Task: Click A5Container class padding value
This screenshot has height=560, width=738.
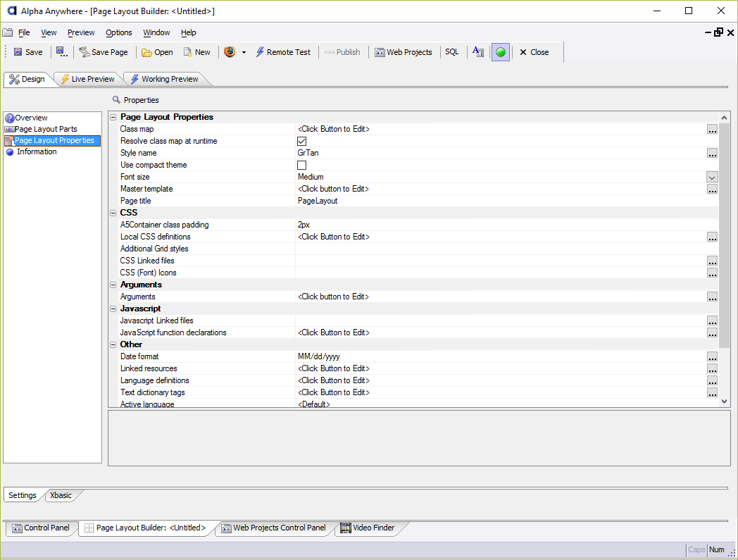Action: click(506, 225)
